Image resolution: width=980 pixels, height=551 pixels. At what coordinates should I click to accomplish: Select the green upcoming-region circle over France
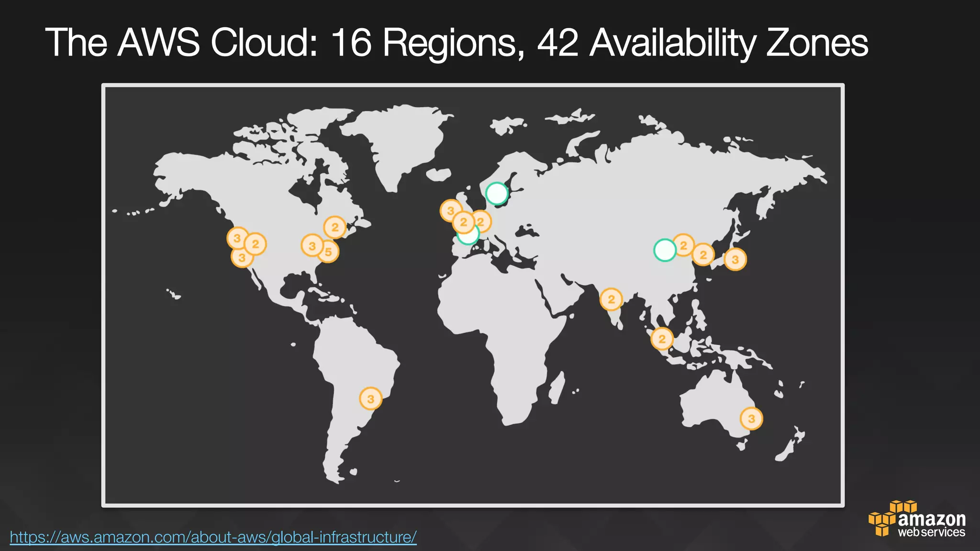coord(469,236)
